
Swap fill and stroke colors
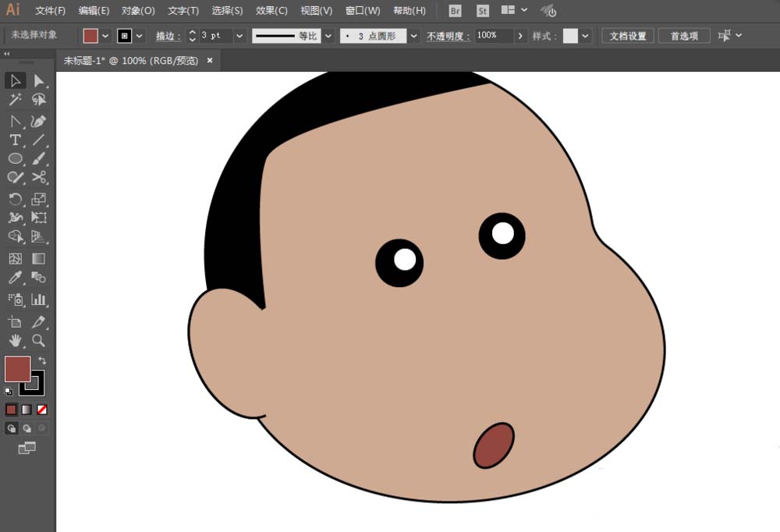coord(42,360)
